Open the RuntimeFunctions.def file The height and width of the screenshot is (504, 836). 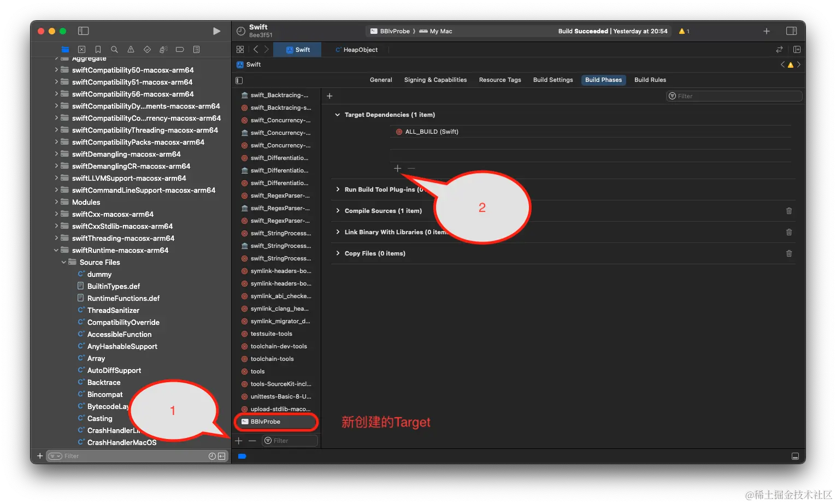click(123, 298)
